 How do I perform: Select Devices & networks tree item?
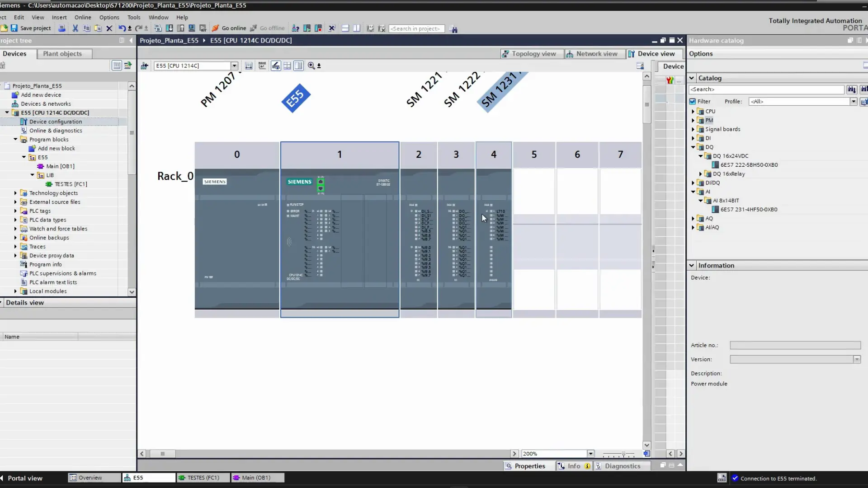click(x=46, y=103)
